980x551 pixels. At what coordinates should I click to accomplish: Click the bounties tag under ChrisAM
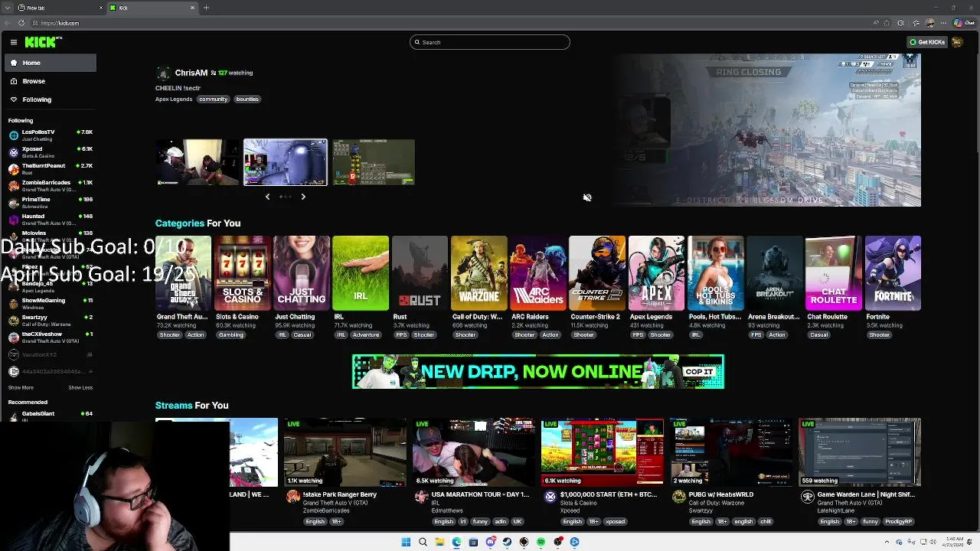[x=247, y=99]
